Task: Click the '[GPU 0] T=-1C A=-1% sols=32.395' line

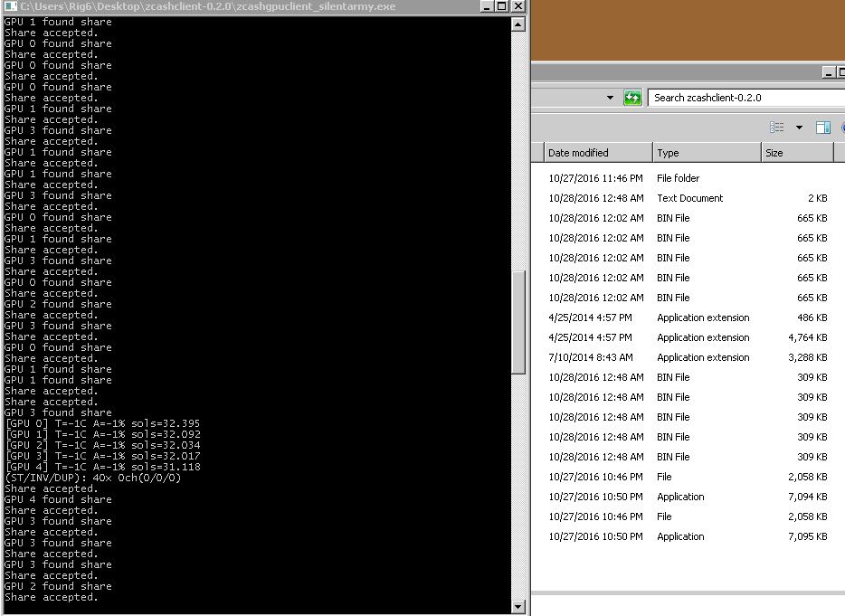Action: (102, 423)
